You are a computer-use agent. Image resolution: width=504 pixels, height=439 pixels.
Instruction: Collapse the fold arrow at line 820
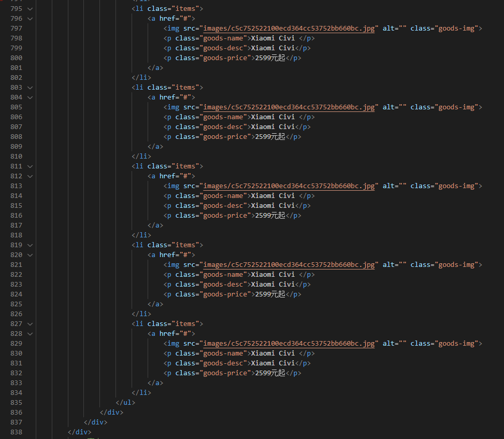point(30,255)
